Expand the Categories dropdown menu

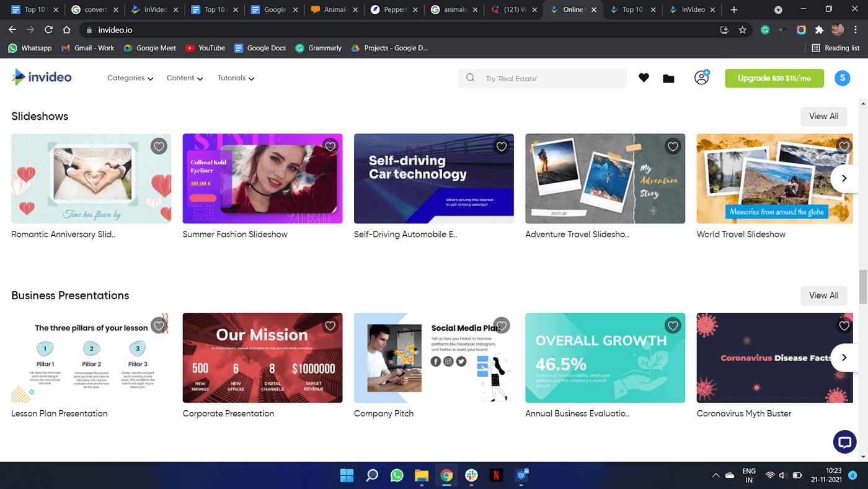(130, 78)
